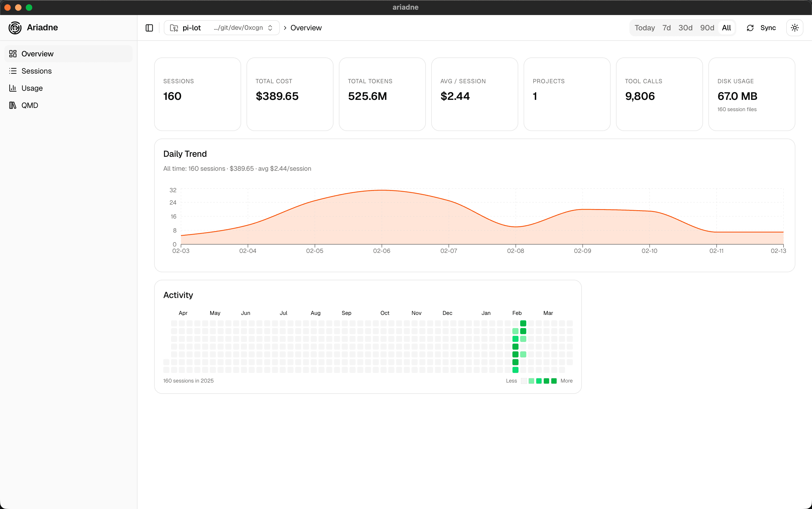Choose the All time range tab

click(726, 28)
